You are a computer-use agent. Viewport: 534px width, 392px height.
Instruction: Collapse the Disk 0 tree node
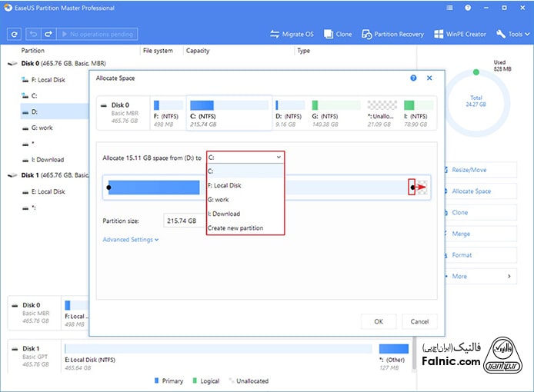[11, 64]
